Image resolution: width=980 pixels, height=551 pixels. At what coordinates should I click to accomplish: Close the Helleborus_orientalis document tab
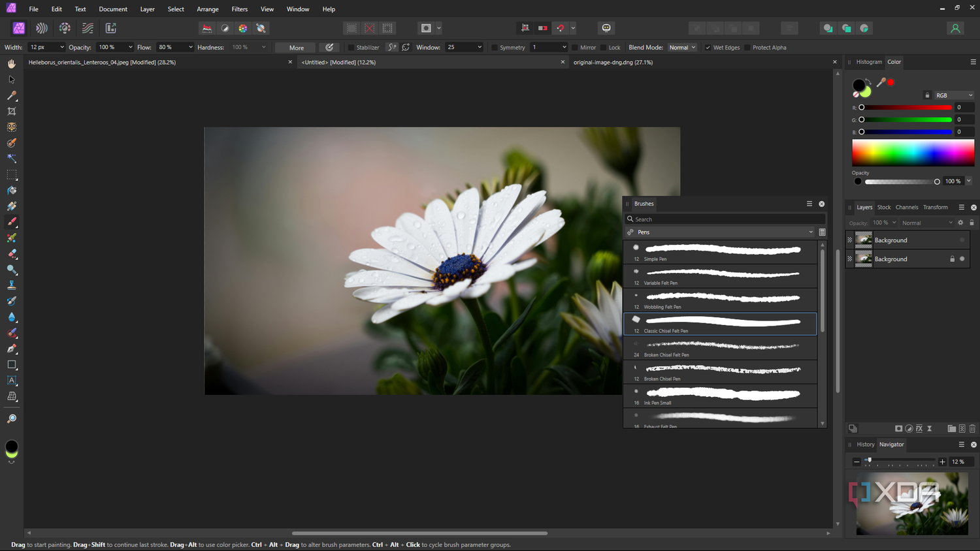tap(290, 62)
